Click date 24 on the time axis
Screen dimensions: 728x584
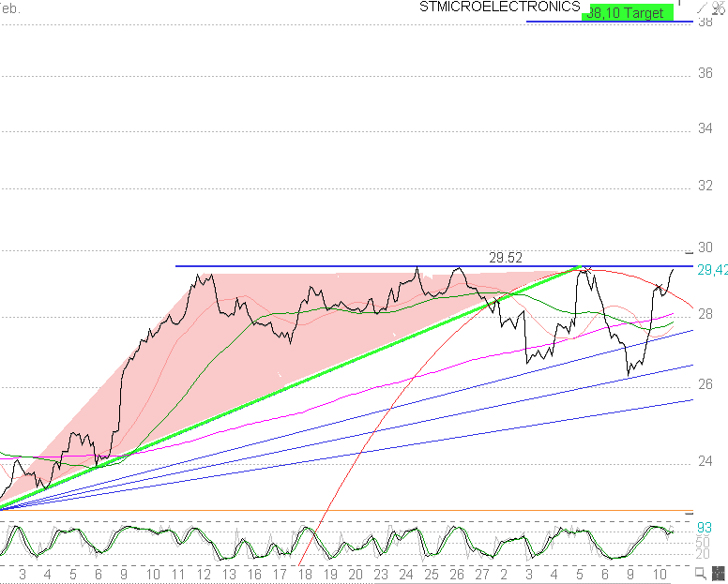[x=405, y=573]
